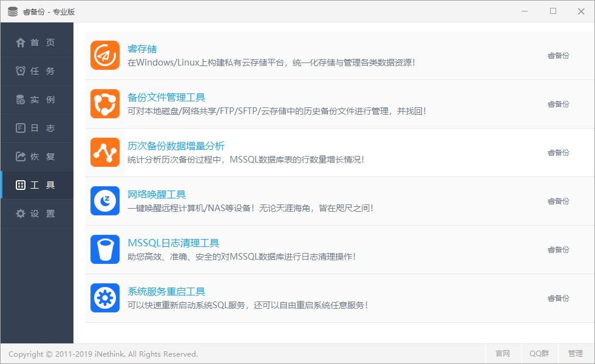Viewport: 595px width, 364px height.
Task: Click the alarm clock icon beside 任务
Action: pos(21,71)
